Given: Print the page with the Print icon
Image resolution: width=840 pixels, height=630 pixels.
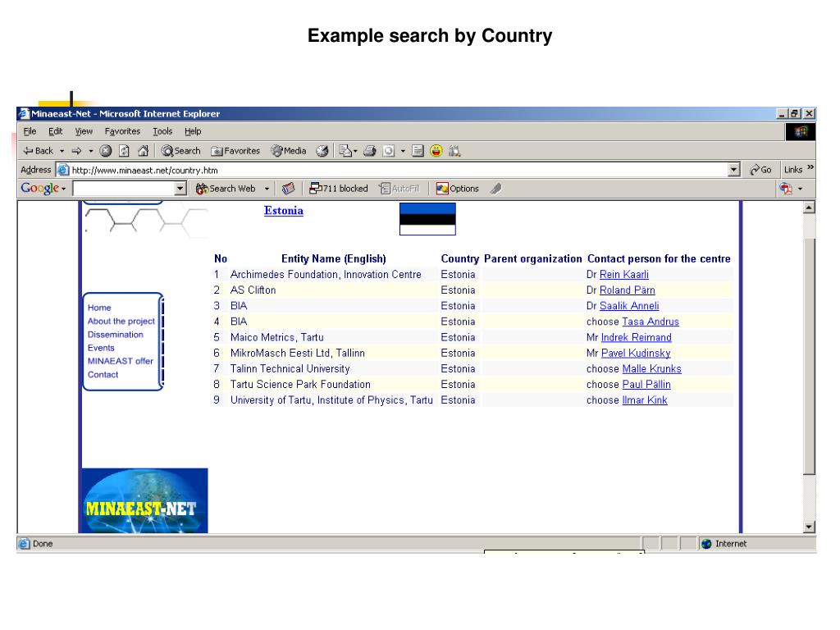Looking at the screenshot, I should click(370, 151).
